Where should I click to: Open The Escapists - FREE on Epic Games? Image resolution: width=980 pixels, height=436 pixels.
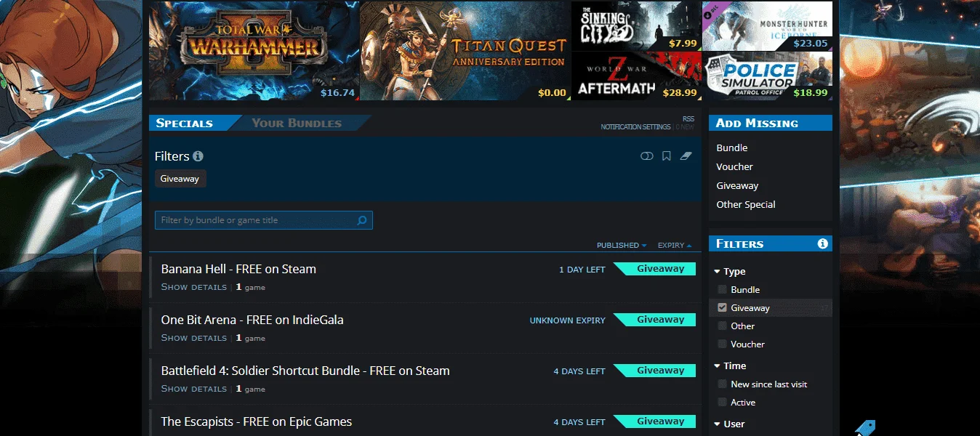(x=257, y=421)
